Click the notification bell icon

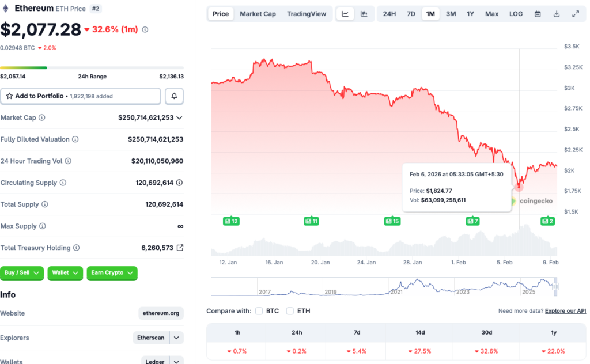[174, 96]
